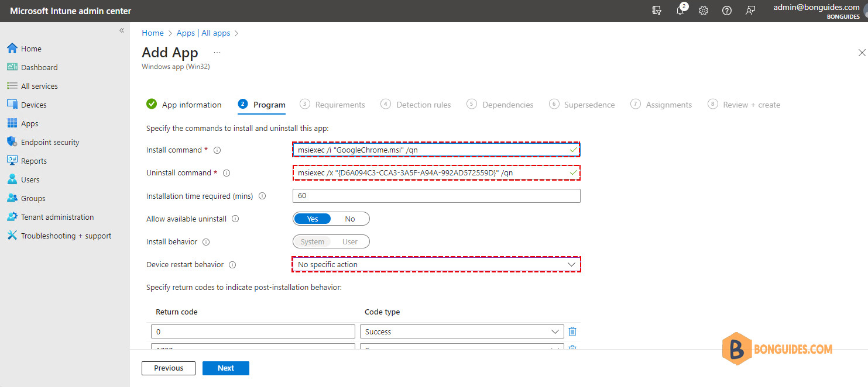Image resolution: width=868 pixels, height=387 pixels.
Task: Click the Installation time required field
Action: click(x=436, y=196)
